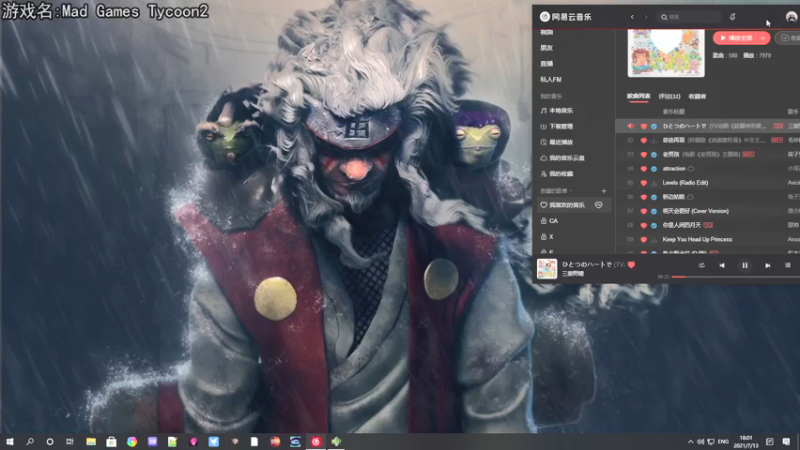800x450 pixels.
Task: Click download icon on Levels (Radio Edit)
Action: pyautogui.click(x=654, y=183)
